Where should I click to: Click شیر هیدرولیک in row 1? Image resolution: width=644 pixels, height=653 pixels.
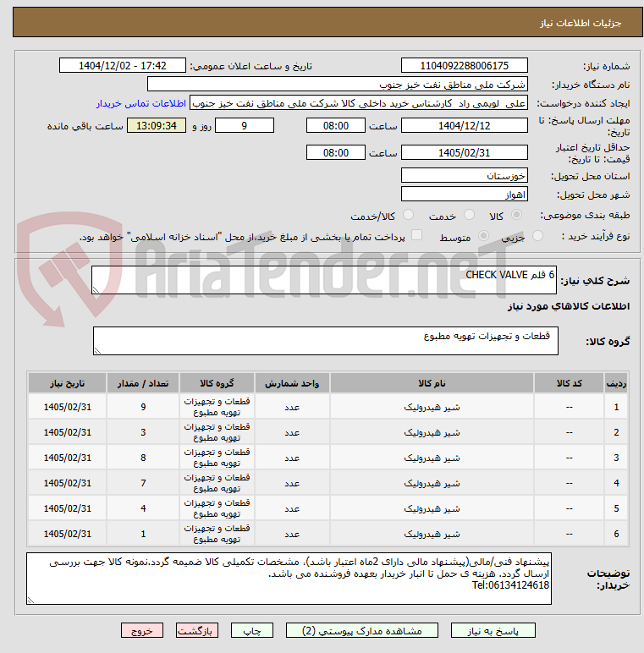tap(432, 407)
